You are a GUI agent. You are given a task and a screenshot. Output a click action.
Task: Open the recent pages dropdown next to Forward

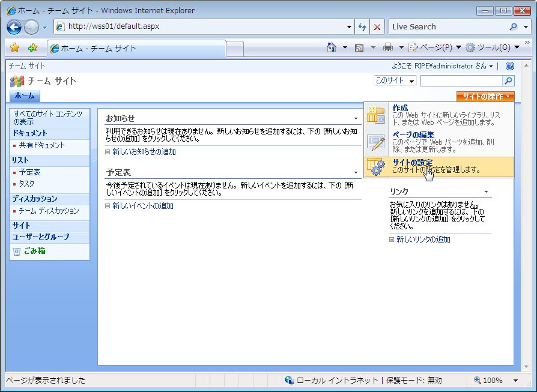point(45,28)
